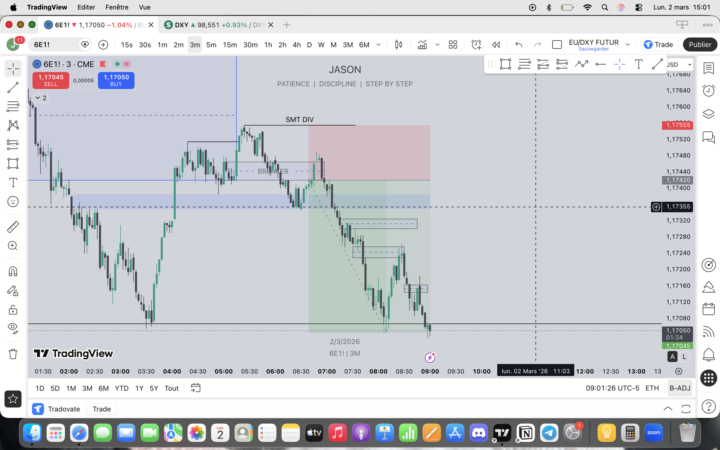Screen dimensions: 720x450
Task: Click the Publier button
Action: [700, 45]
